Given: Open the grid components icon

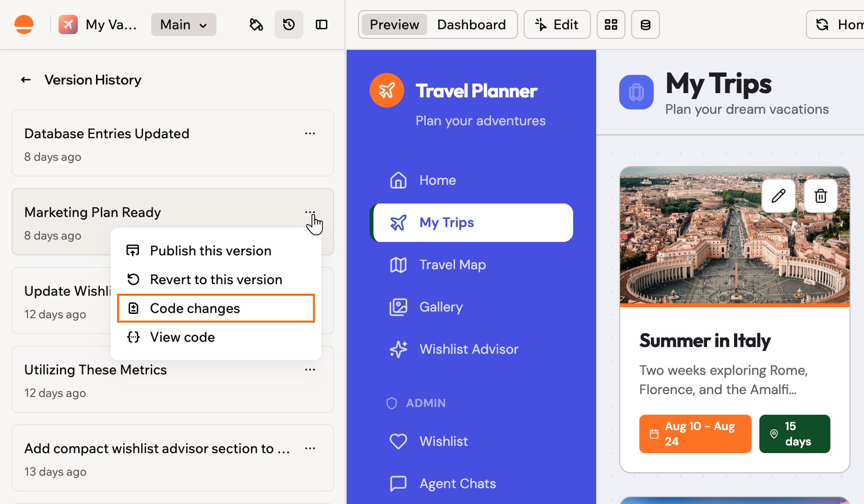Looking at the screenshot, I should (x=611, y=24).
